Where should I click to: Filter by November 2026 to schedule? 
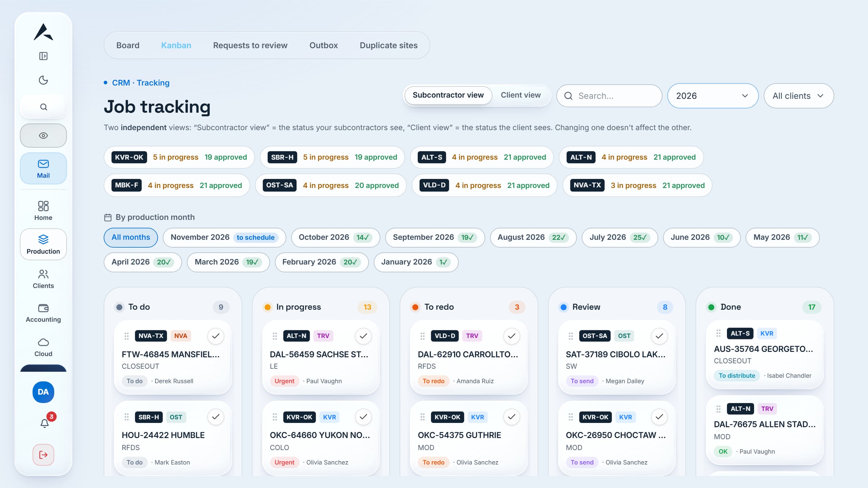[x=224, y=237]
